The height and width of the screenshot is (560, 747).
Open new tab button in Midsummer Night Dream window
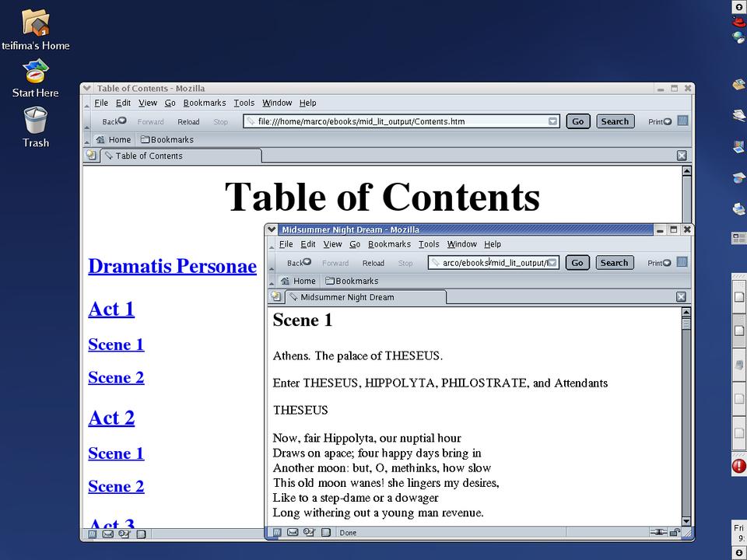(275, 297)
